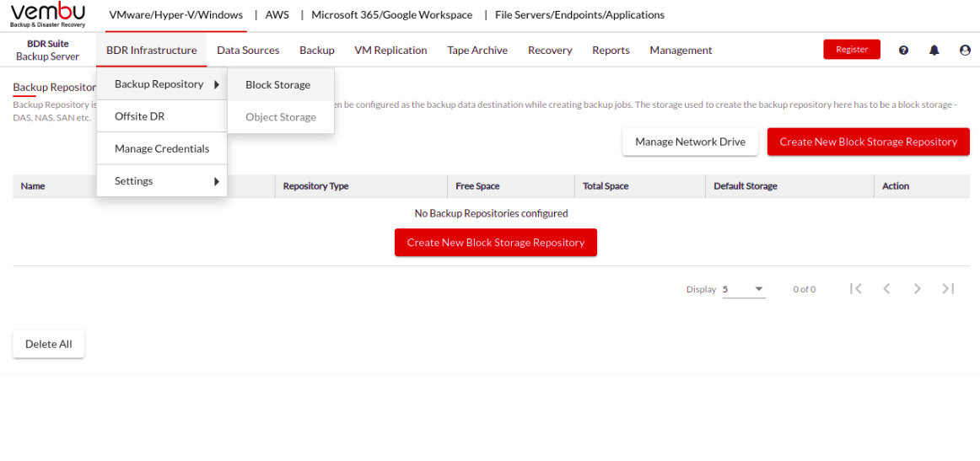980x461 pixels.
Task: Open the Display rows per page dropdown
Action: [744, 289]
